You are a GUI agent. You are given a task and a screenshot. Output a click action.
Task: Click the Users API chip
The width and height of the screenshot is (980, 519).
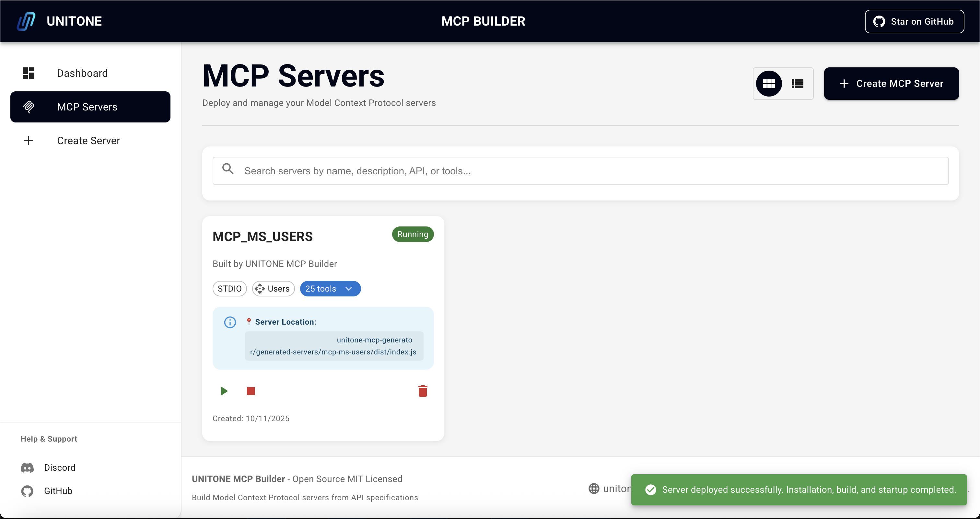tap(273, 289)
